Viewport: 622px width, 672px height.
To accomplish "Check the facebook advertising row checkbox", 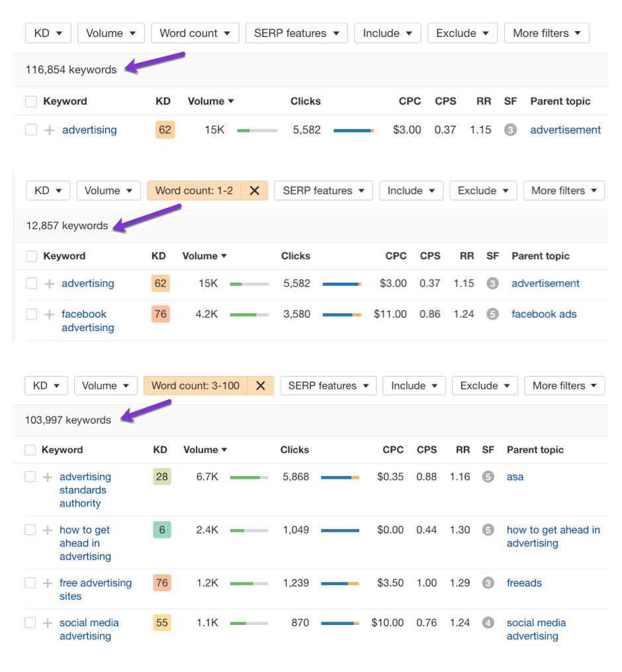I will click(x=32, y=314).
